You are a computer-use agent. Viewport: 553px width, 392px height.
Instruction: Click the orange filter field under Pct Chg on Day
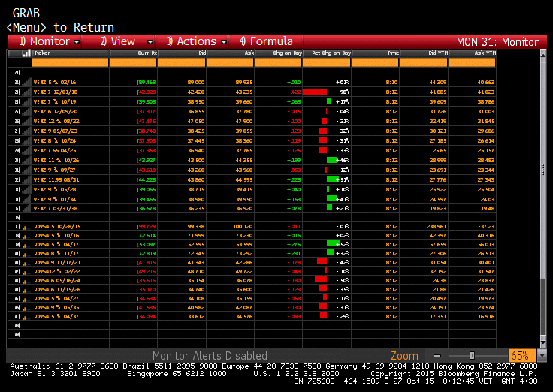[x=327, y=62]
